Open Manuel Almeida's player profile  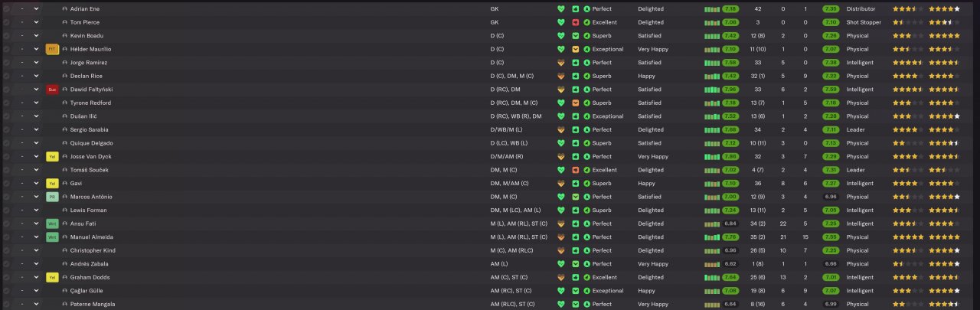[91, 237]
